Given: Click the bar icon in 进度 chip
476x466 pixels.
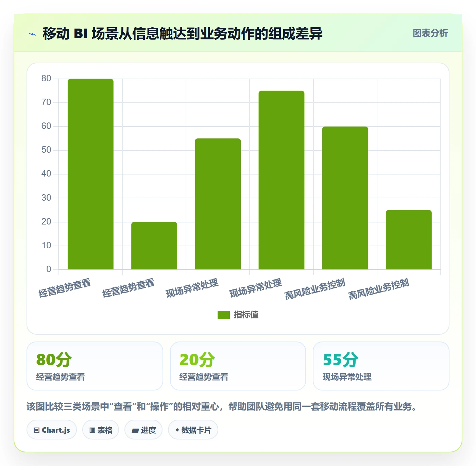Looking at the screenshot, I should point(135,431).
